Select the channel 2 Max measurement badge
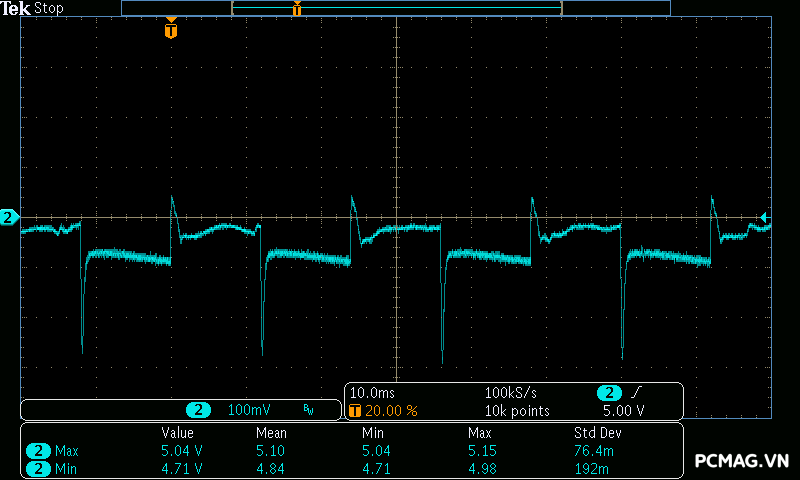Image resolution: width=800 pixels, height=480 pixels. [38, 451]
